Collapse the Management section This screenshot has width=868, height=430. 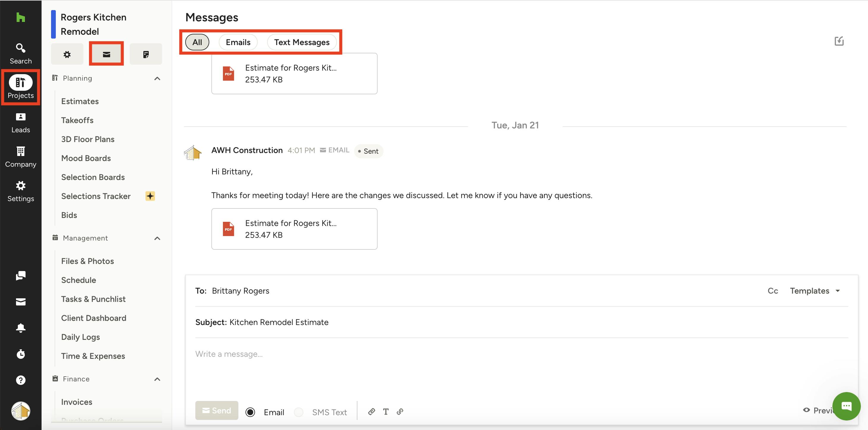pyautogui.click(x=157, y=238)
